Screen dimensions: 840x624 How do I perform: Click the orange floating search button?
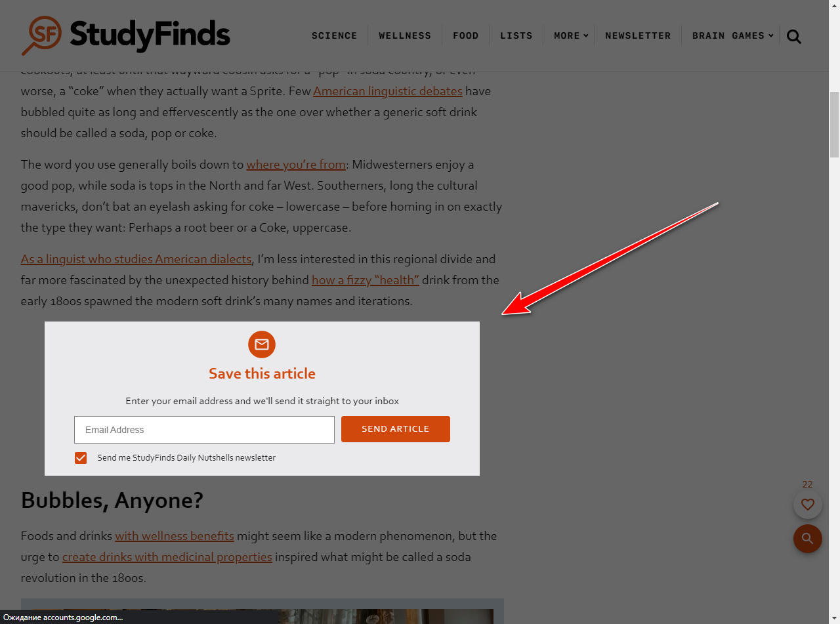pos(808,539)
